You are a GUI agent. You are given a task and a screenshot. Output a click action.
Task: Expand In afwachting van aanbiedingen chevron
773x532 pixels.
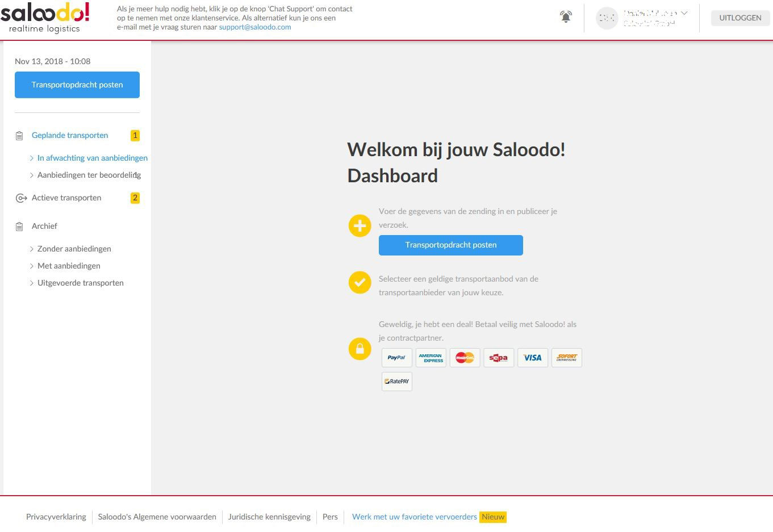[32, 158]
